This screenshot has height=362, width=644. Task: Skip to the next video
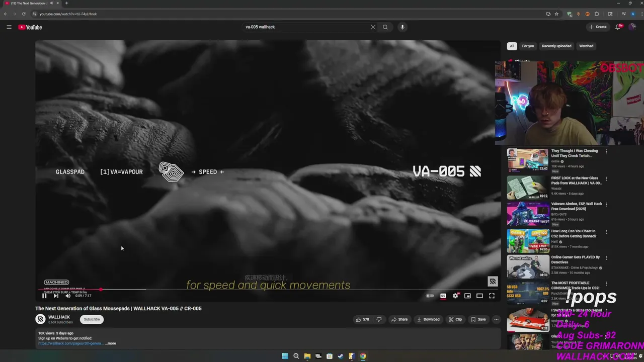pyautogui.click(x=56, y=296)
